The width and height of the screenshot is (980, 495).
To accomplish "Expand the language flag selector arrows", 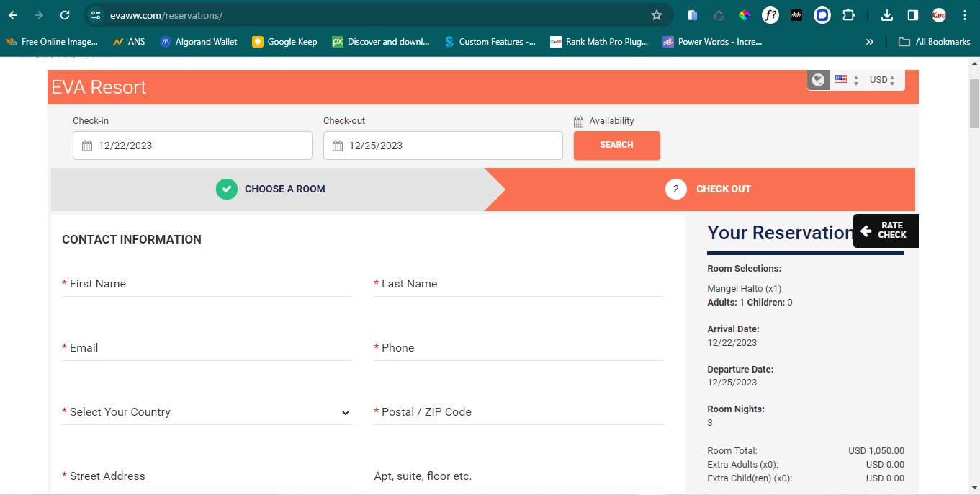I will [x=855, y=80].
